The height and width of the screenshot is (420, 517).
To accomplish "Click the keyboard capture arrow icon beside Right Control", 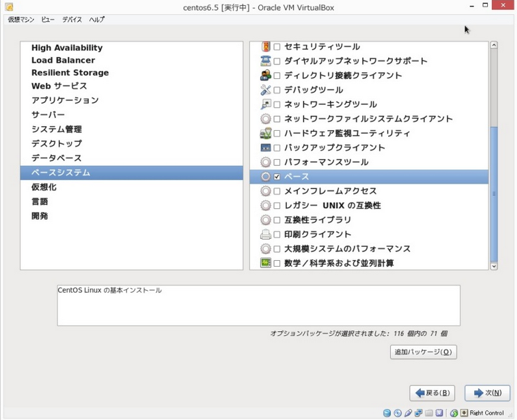I will [x=464, y=413].
